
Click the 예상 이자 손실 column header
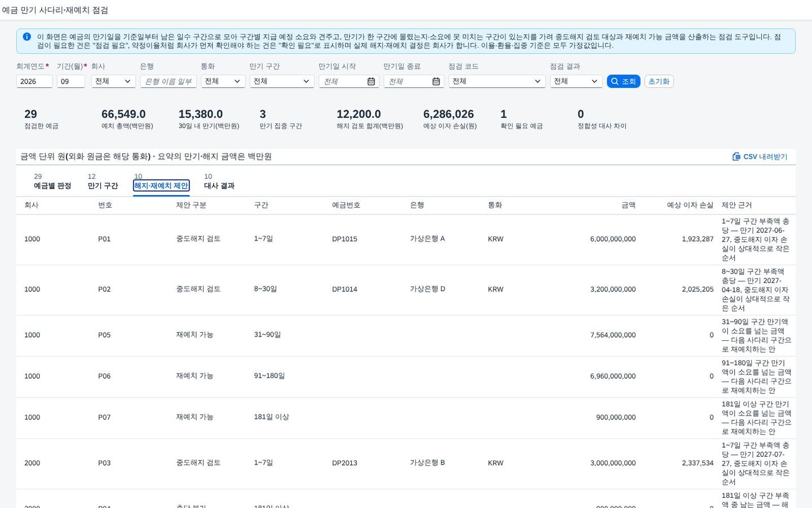pyautogui.click(x=690, y=205)
